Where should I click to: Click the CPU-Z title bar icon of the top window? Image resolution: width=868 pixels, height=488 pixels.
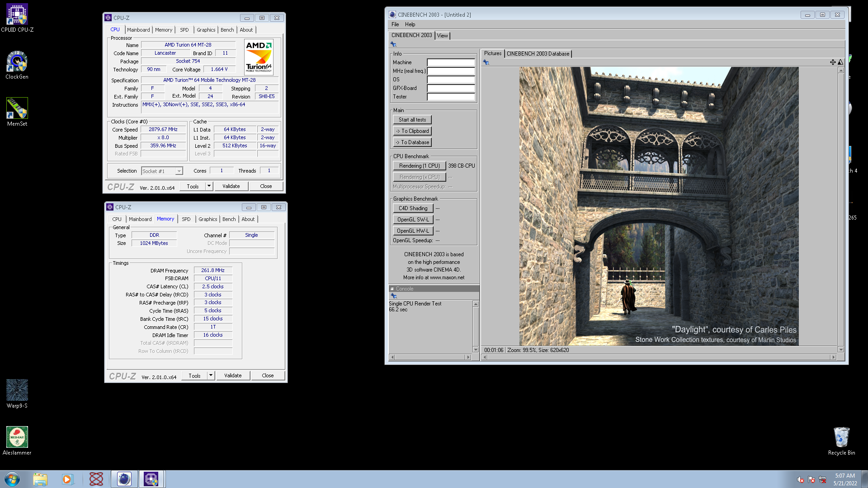108,18
